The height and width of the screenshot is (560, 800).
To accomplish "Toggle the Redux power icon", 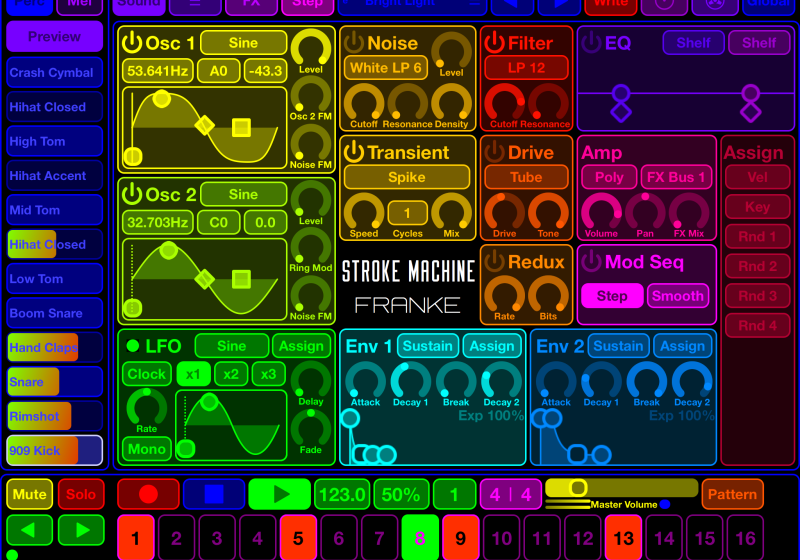I will tap(494, 262).
